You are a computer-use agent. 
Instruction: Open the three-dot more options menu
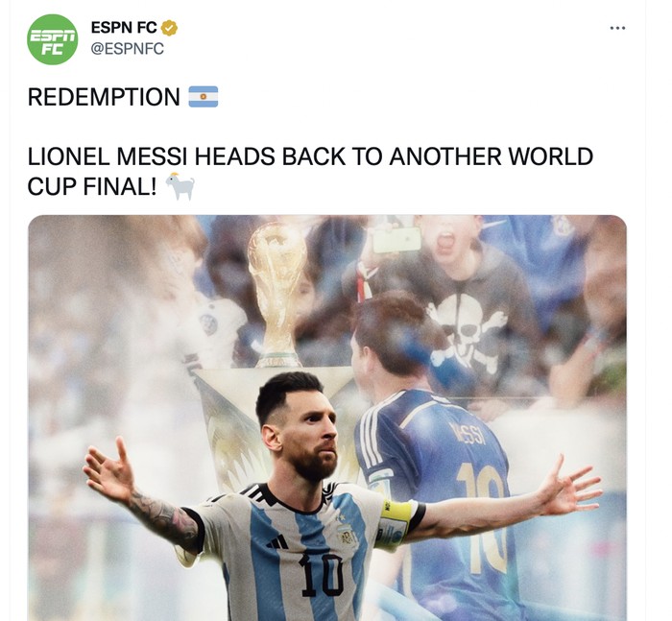point(617,28)
